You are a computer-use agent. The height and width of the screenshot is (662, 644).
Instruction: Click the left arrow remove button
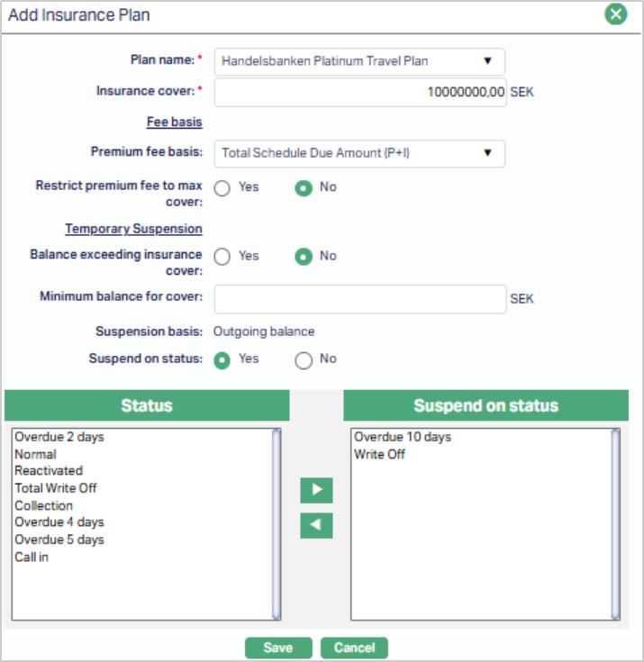click(x=316, y=526)
